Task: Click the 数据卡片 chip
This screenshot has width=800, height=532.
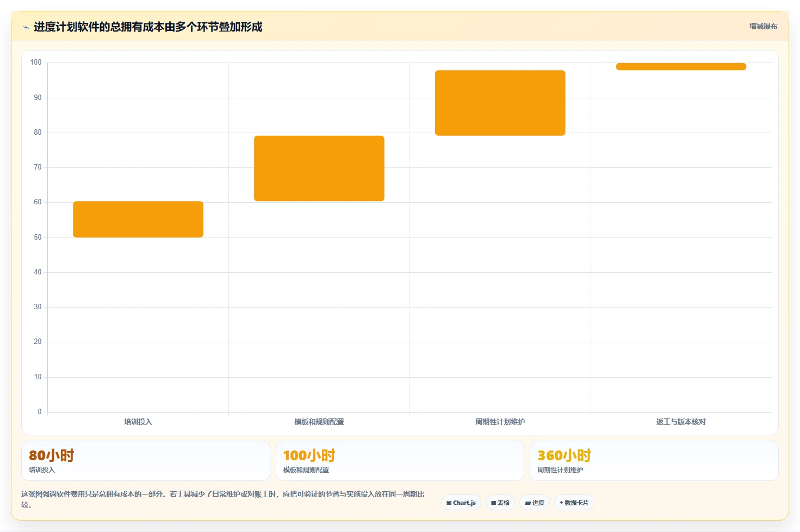Action: (574, 503)
